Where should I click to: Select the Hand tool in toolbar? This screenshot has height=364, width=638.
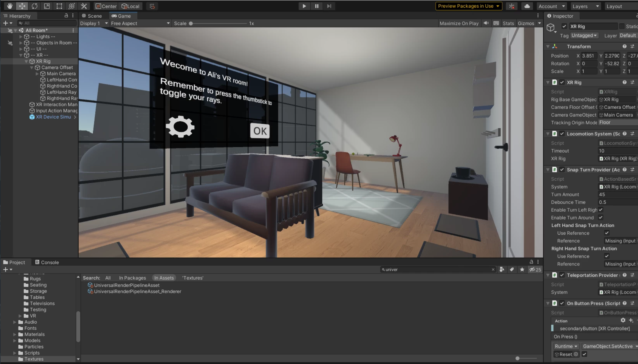pos(10,6)
